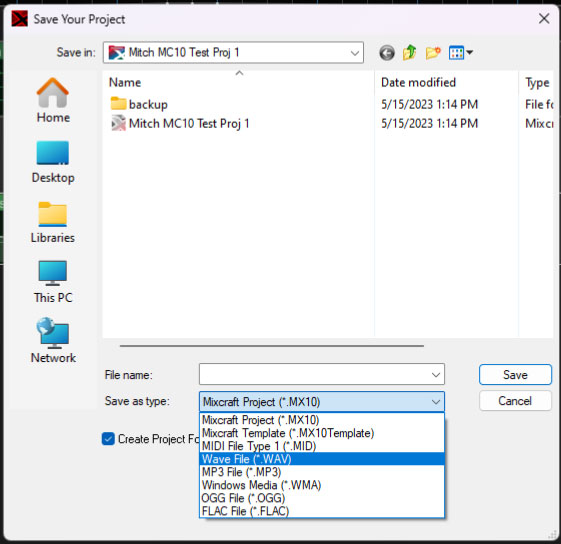Screen dimensions: 561x544
Task: Go up one folder level icon
Action: (x=409, y=53)
